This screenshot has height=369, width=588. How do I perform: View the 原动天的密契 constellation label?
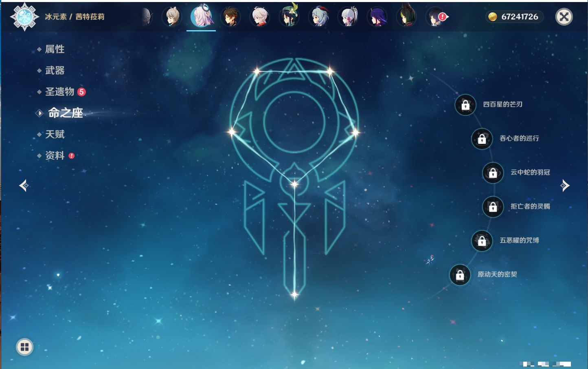[497, 274]
